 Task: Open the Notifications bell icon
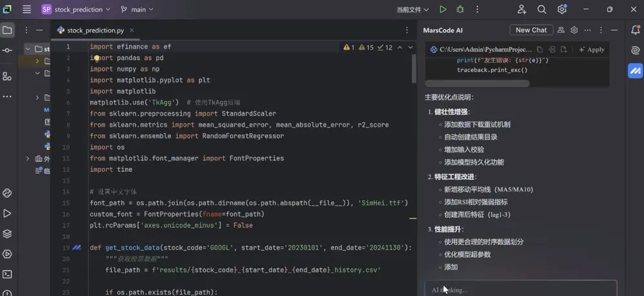pos(636,30)
